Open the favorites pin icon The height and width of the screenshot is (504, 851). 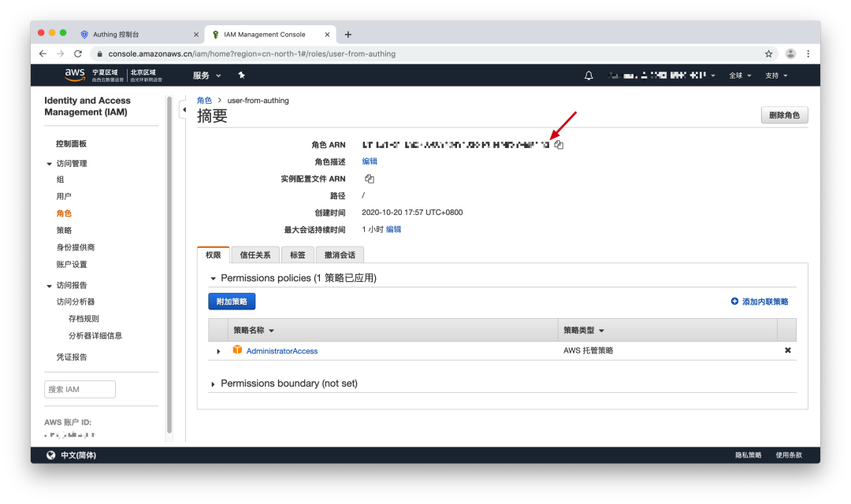tap(242, 76)
